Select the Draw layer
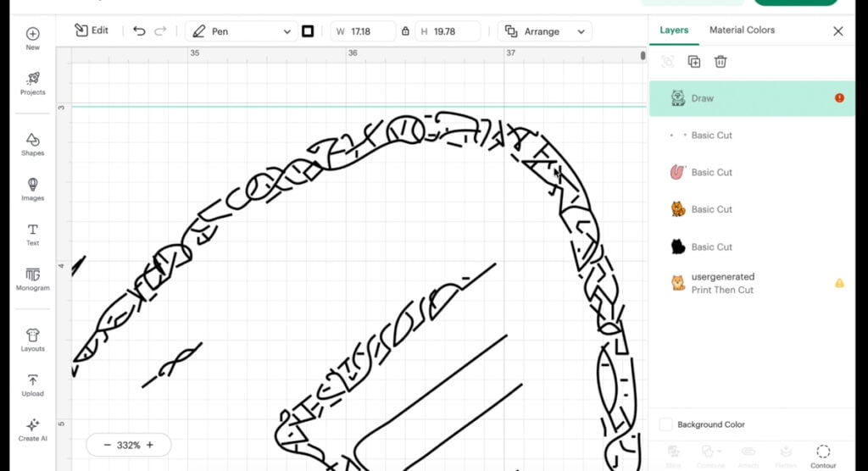This screenshot has height=471, width=868. [x=752, y=98]
